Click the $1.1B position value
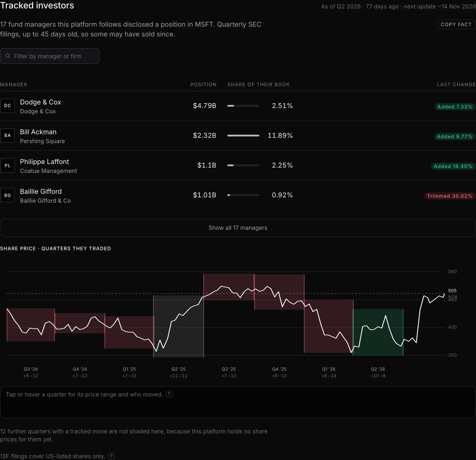The width and height of the screenshot is (476, 460). tap(207, 165)
